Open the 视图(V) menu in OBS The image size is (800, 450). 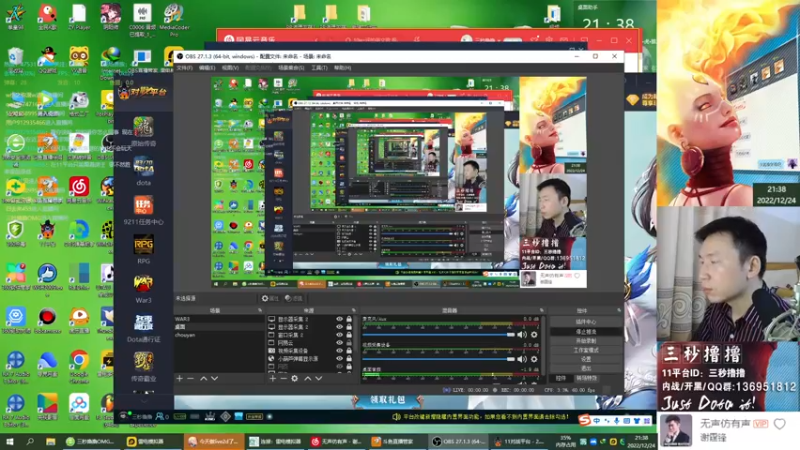[230, 67]
